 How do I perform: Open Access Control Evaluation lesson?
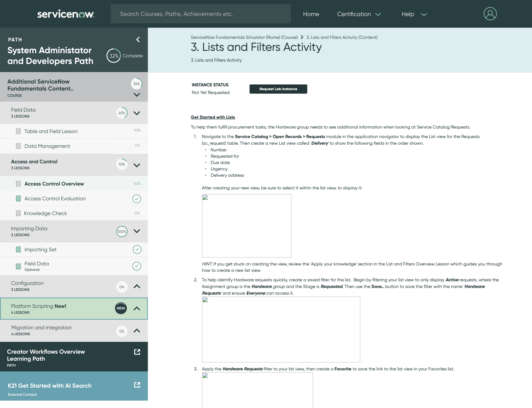pyautogui.click(x=74, y=198)
